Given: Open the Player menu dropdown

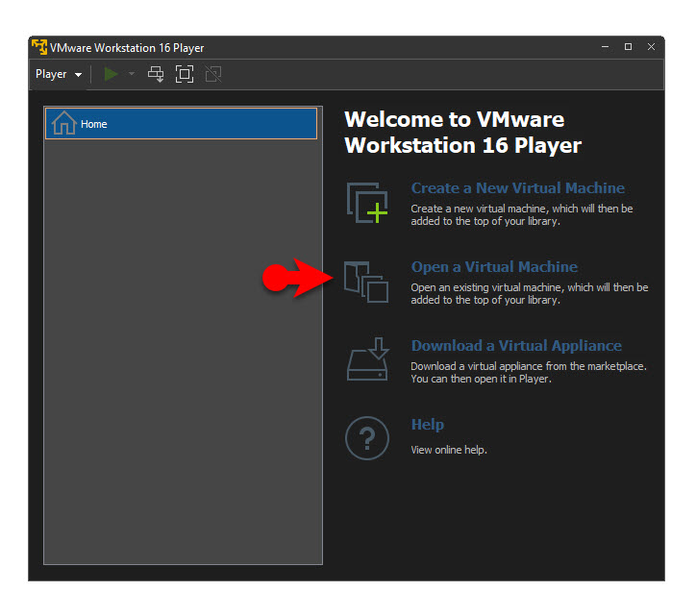Looking at the screenshot, I should pyautogui.click(x=59, y=74).
